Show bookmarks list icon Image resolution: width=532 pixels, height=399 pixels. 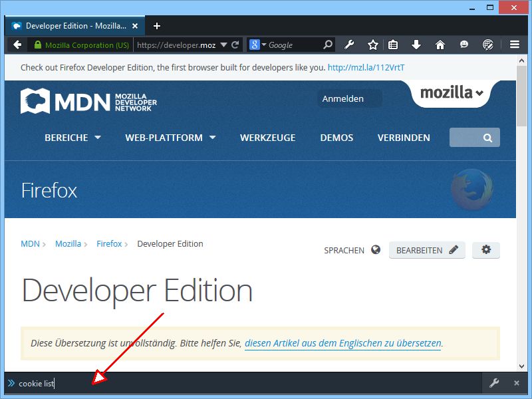coord(393,45)
